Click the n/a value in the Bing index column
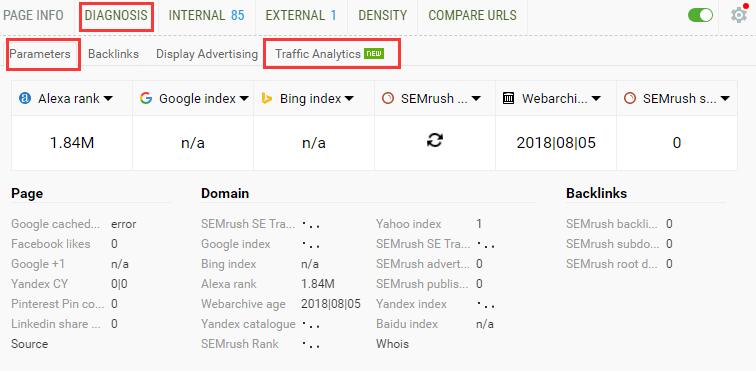Screen dimensions: 756x371 click(314, 143)
